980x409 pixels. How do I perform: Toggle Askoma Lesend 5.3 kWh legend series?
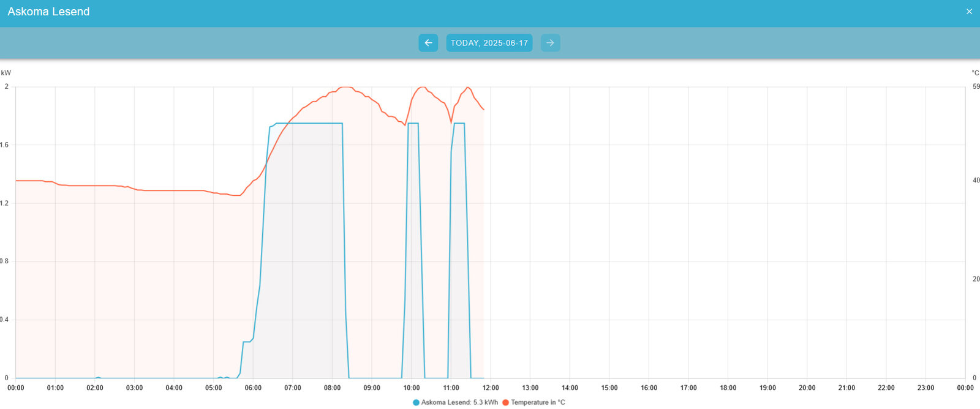pyautogui.click(x=456, y=402)
